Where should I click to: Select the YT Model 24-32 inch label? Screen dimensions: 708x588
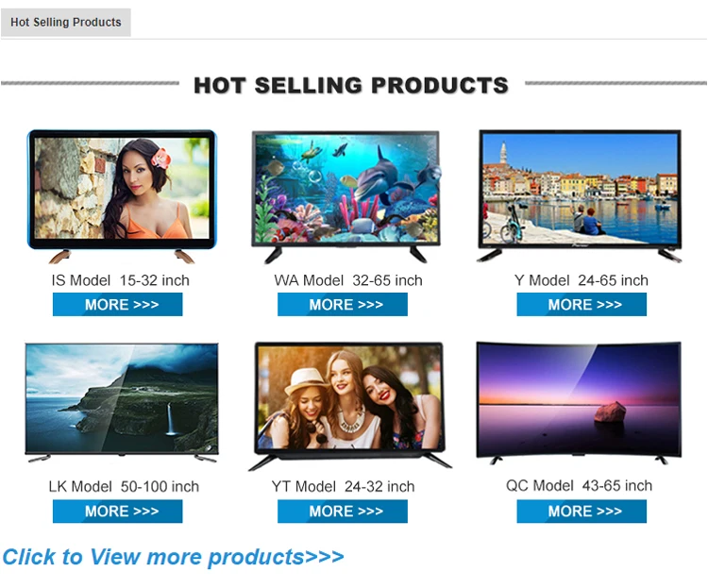coord(343,487)
